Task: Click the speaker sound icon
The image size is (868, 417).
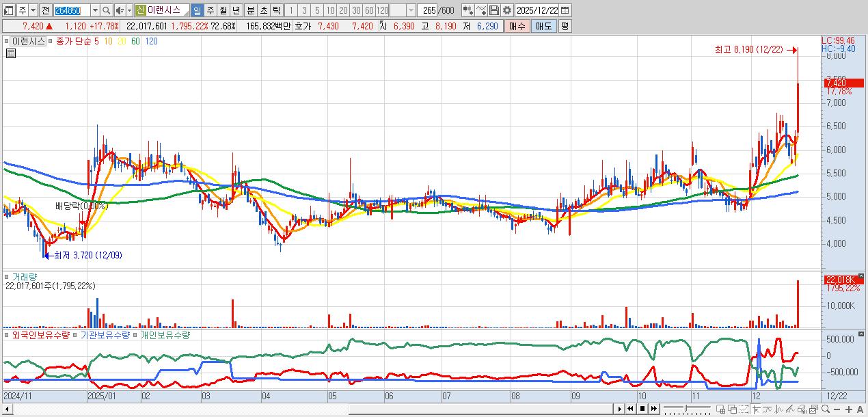Action: (119, 11)
